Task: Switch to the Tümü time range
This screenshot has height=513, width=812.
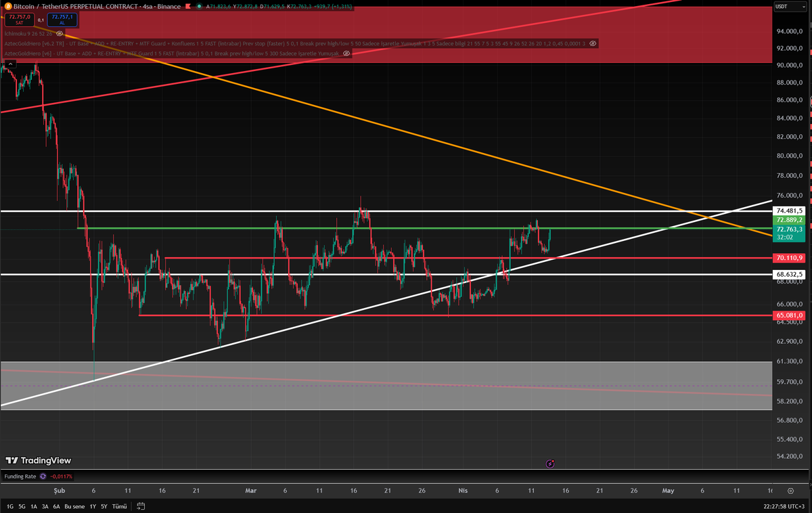Action: click(119, 506)
